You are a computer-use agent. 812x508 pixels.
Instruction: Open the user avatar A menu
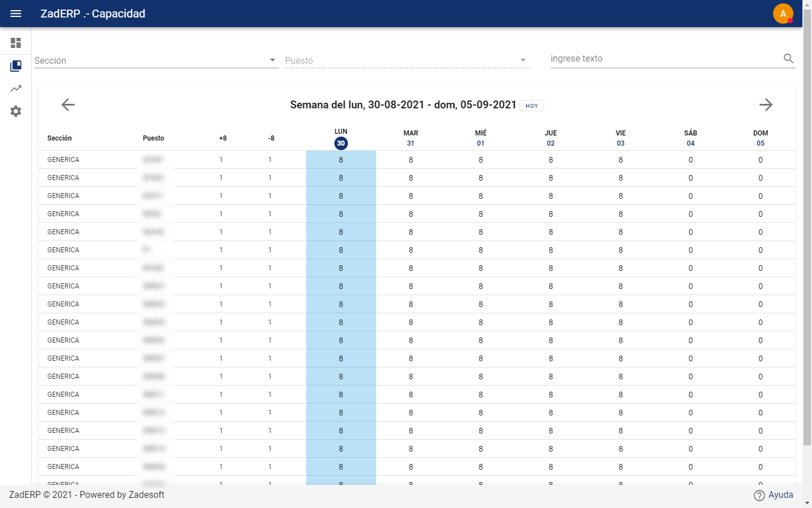tap(783, 14)
